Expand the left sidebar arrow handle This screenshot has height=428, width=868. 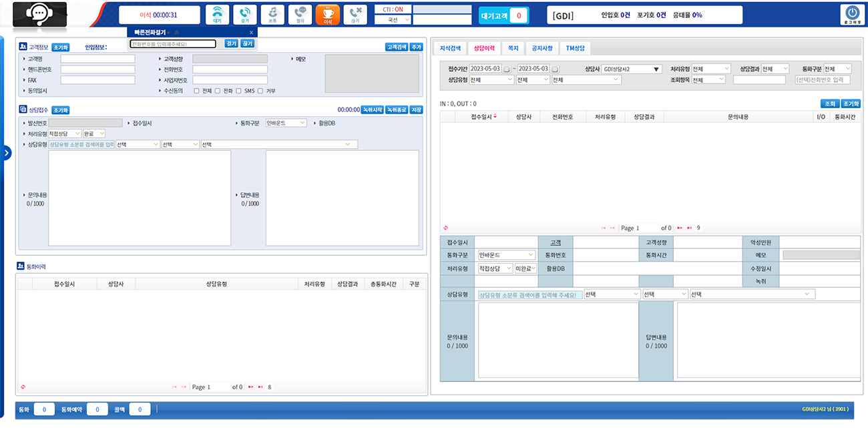[6, 153]
